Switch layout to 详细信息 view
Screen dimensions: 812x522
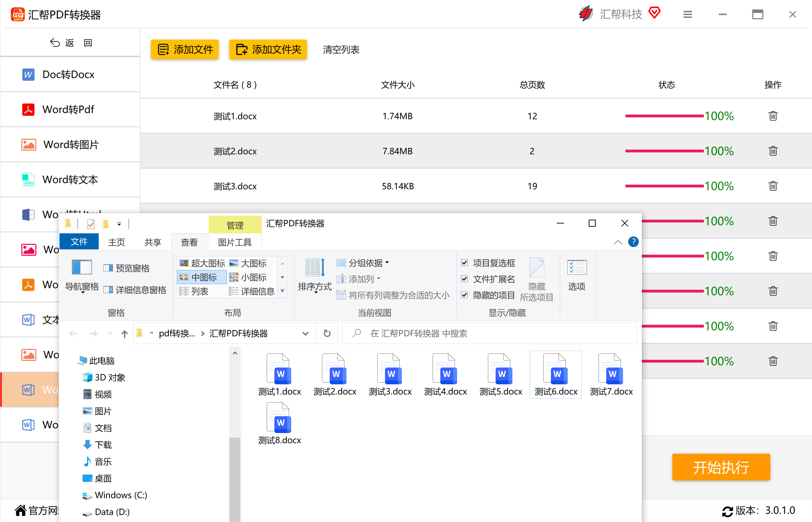(x=252, y=291)
